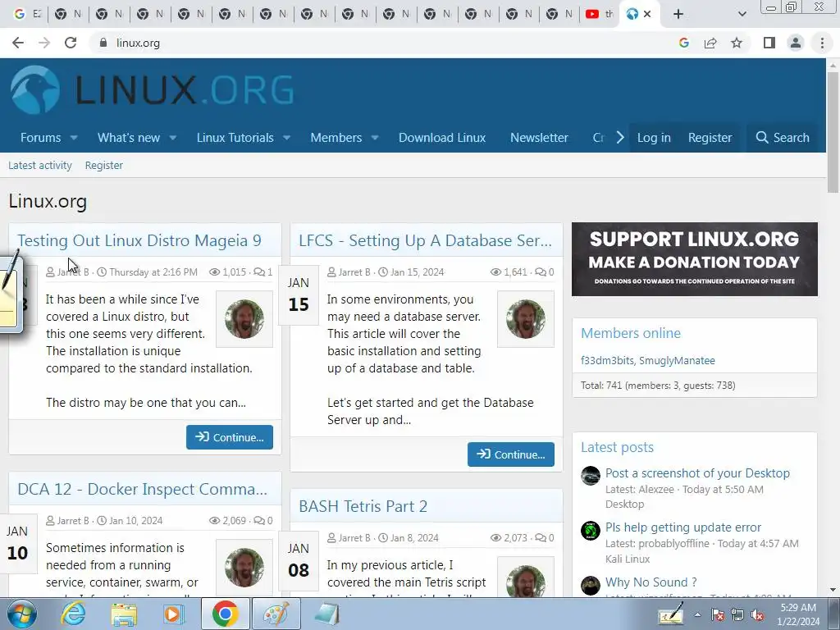Click the muted volume tray icon
The height and width of the screenshot is (630, 840).
tap(757, 615)
